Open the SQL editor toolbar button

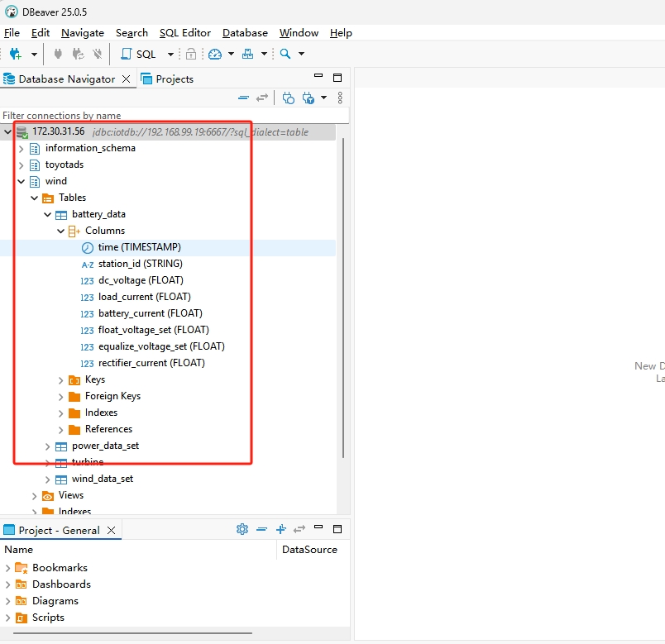pyautogui.click(x=138, y=54)
